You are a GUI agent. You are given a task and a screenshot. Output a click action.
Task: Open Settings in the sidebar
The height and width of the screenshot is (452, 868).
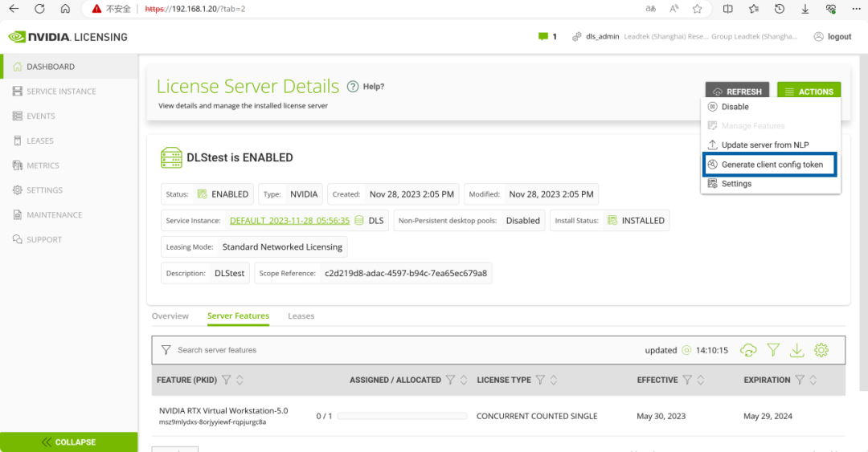pyautogui.click(x=68, y=189)
